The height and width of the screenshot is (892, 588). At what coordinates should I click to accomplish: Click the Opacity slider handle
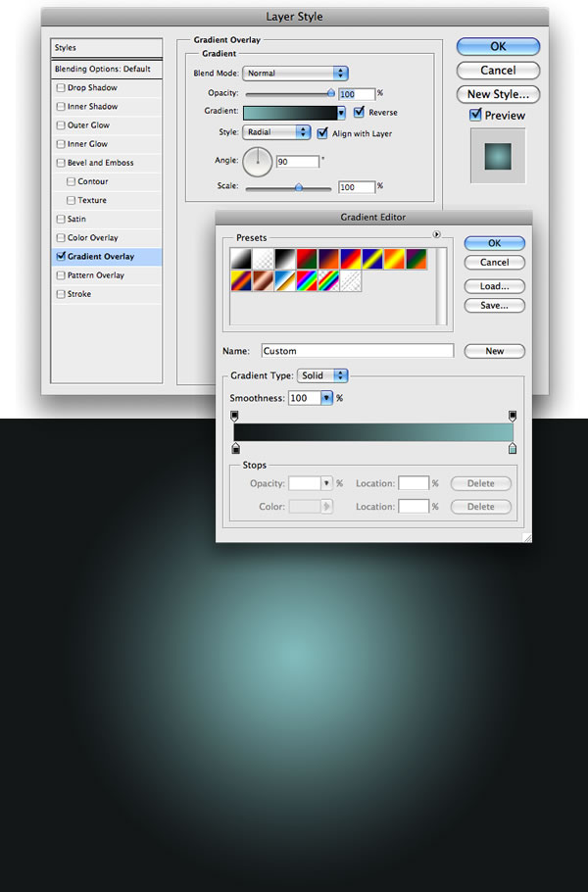point(331,93)
